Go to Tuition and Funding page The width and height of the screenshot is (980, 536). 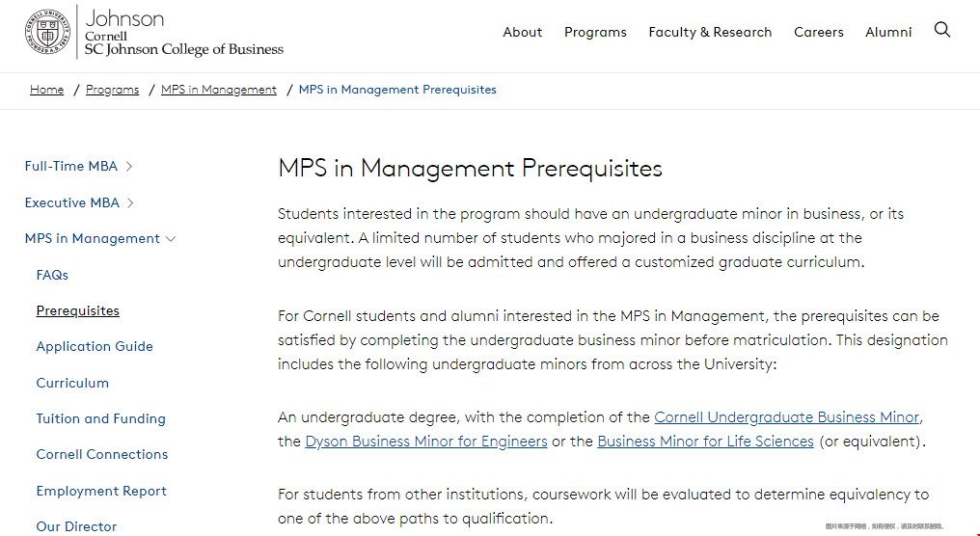point(100,418)
